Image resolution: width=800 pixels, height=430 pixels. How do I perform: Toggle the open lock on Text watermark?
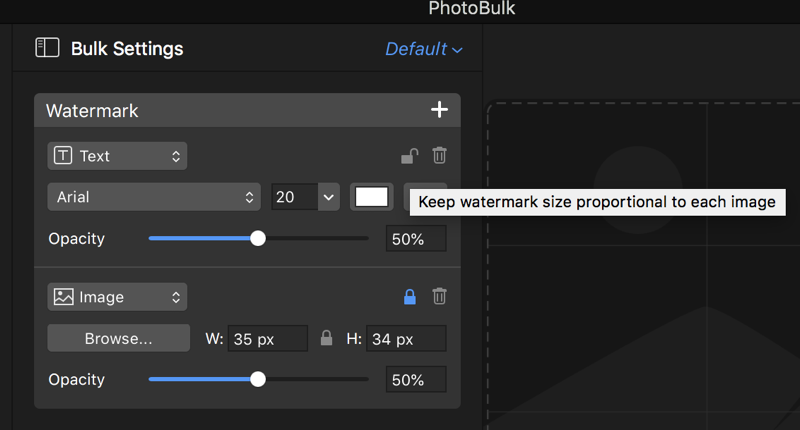click(410, 156)
